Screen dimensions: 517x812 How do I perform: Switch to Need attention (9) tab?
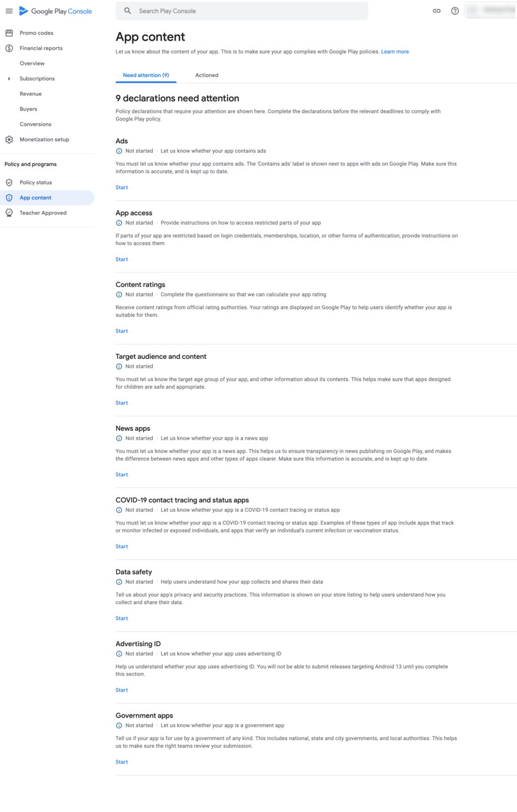[x=146, y=75]
